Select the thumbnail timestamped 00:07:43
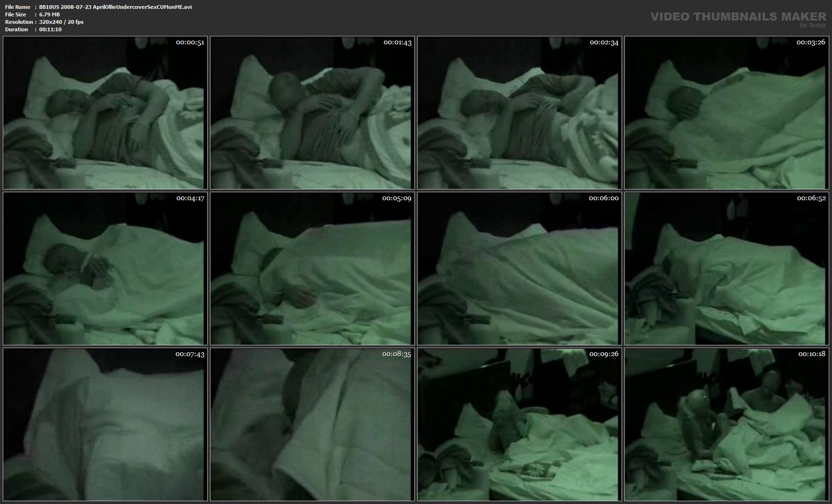Image resolution: width=832 pixels, height=504 pixels. (x=105, y=424)
